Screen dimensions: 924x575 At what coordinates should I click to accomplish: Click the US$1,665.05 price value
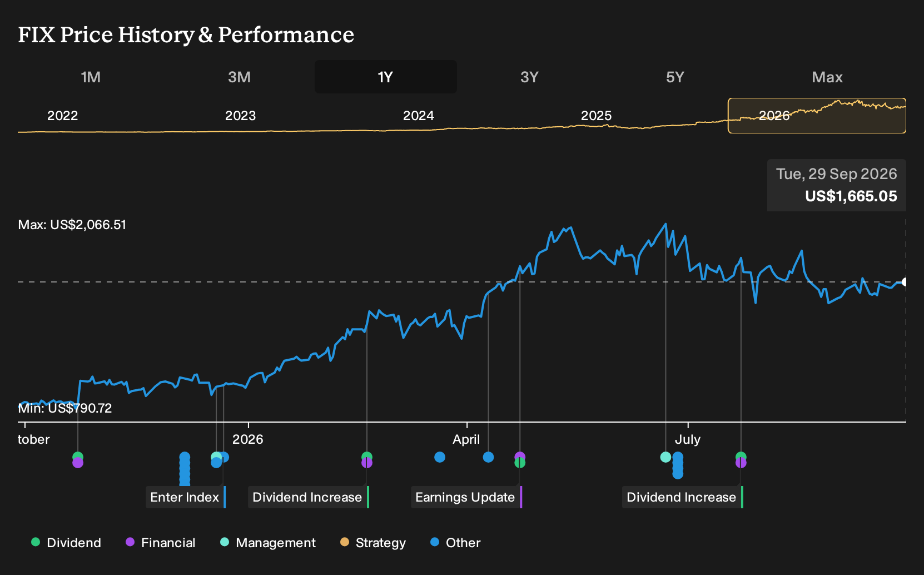tap(851, 196)
